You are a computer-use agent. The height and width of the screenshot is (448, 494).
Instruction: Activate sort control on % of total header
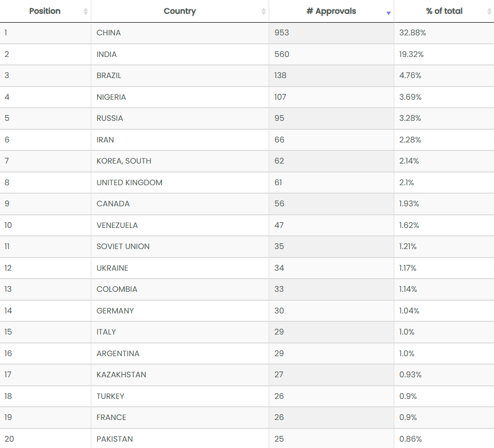(488, 11)
